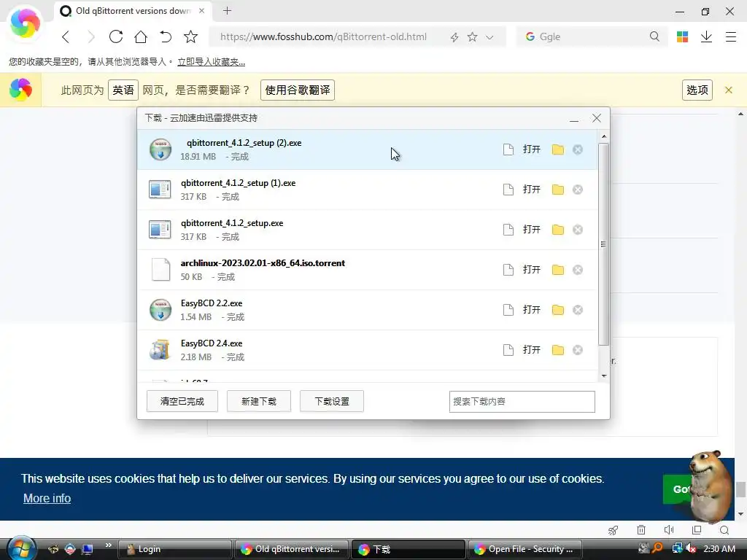This screenshot has height=560, width=747.
Task: Open folder of EasyBCD 2.4.exe
Action: click(558, 350)
